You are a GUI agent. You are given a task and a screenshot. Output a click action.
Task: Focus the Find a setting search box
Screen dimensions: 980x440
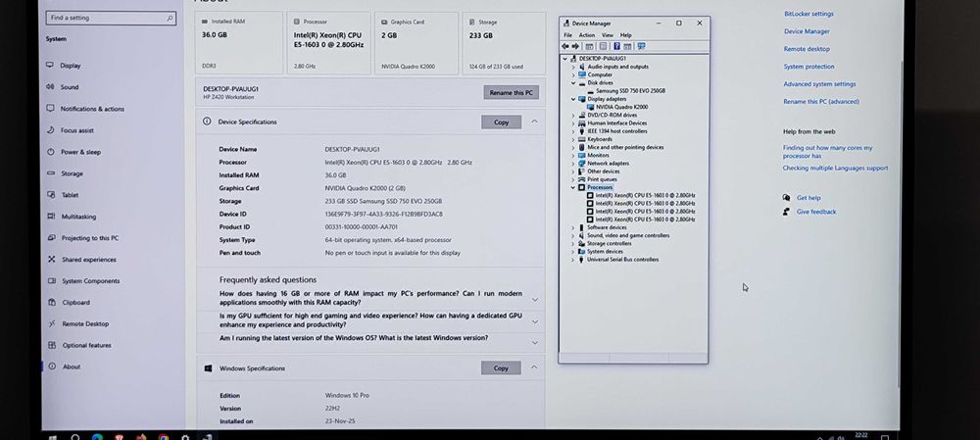[111, 18]
